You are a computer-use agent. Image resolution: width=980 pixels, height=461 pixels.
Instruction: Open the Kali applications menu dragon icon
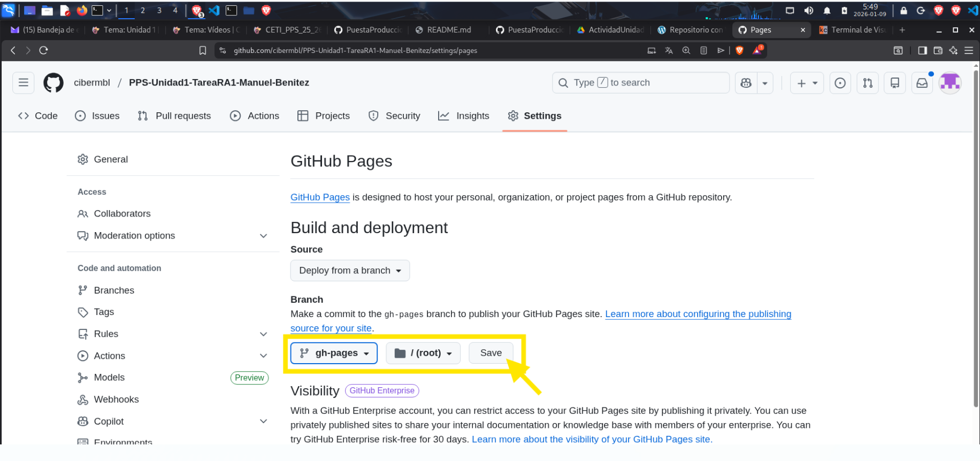[8, 10]
